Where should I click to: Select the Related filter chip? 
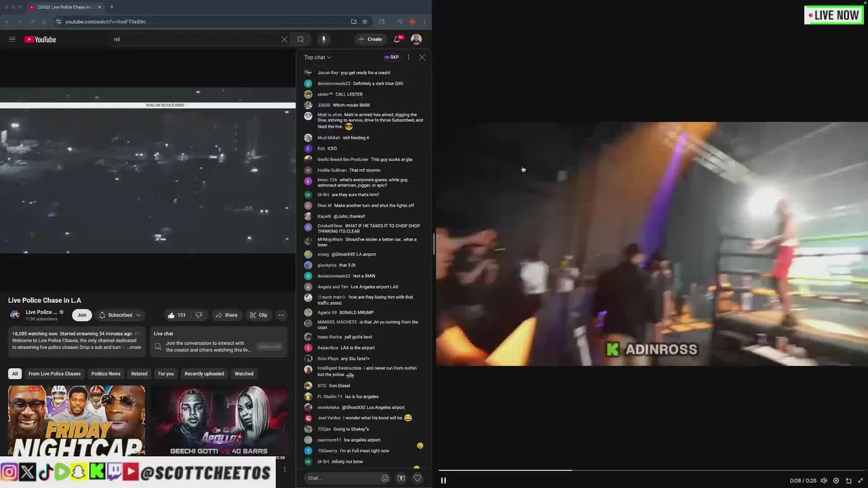coord(139,373)
